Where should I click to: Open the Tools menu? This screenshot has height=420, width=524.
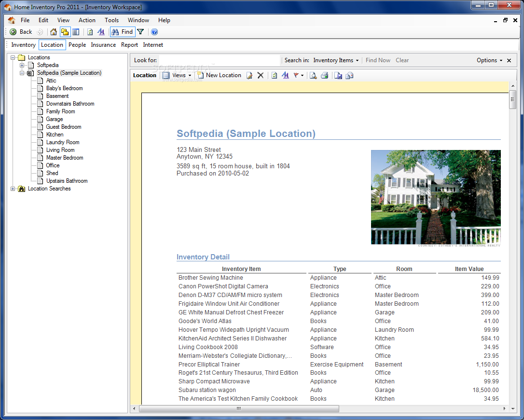pos(111,20)
